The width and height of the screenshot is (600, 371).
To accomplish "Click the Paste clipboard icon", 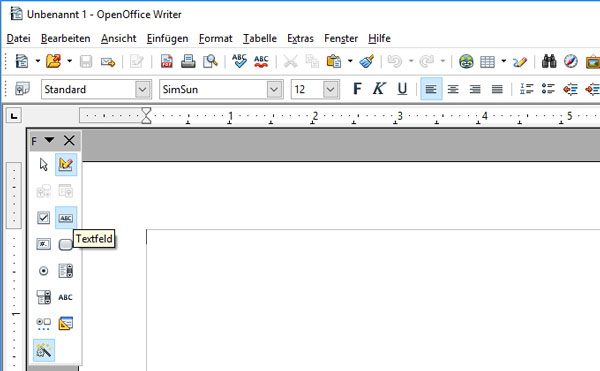I will pyautogui.click(x=334, y=61).
